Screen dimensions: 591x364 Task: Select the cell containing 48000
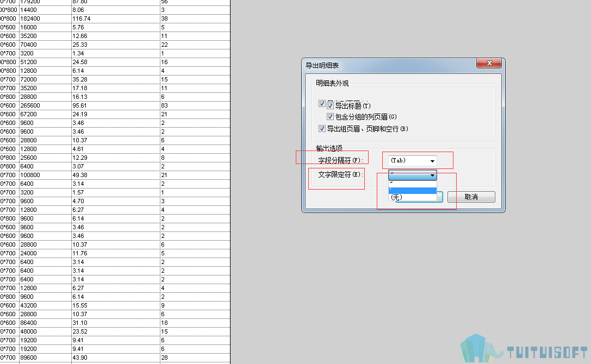click(x=45, y=331)
